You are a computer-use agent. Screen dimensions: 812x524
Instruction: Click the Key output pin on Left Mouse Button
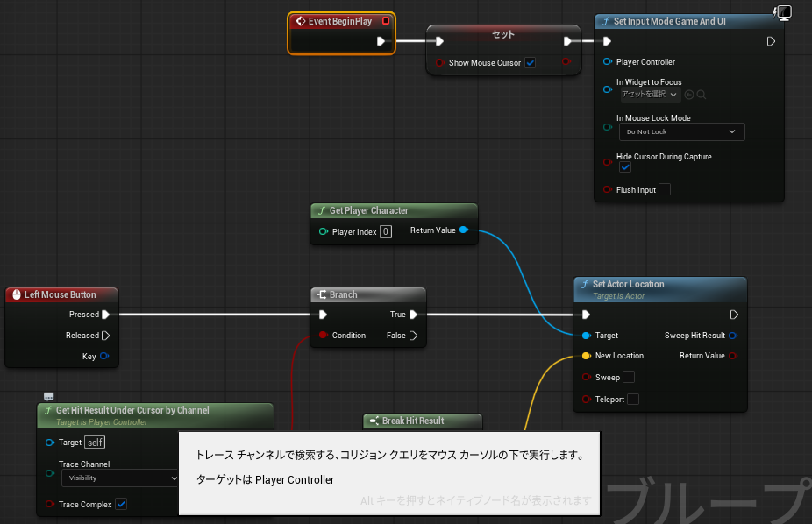pos(104,356)
